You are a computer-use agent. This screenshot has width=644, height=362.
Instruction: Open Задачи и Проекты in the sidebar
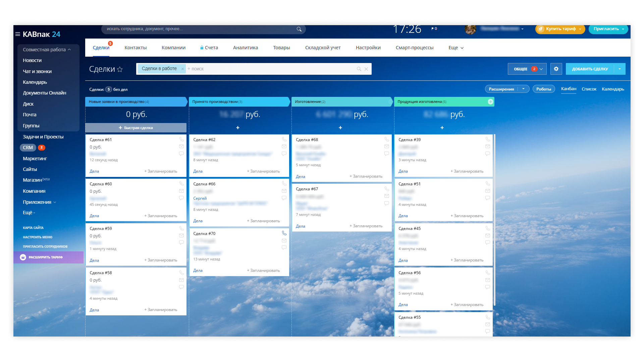point(43,137)
